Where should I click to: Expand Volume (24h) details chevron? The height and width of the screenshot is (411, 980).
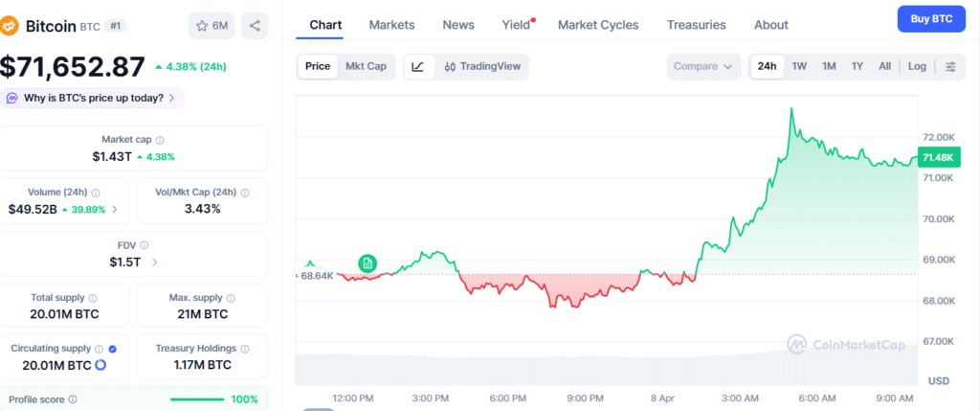click(x=115, y=210)
